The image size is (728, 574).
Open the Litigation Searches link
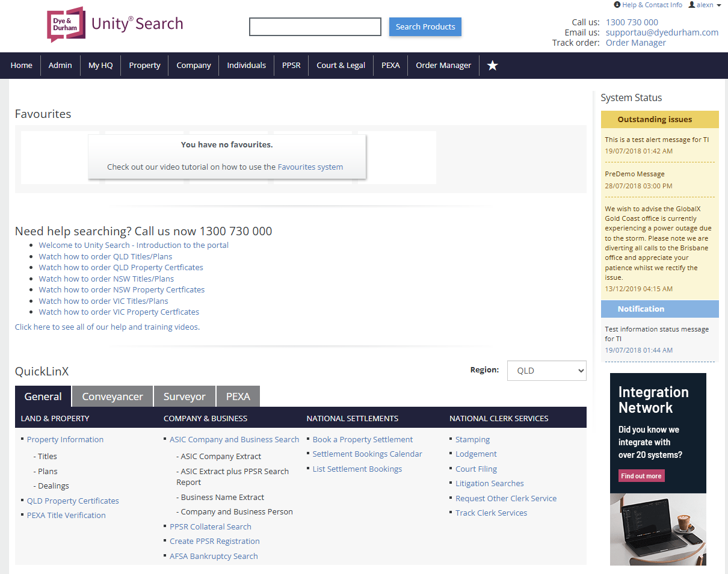tap(490, 483)
